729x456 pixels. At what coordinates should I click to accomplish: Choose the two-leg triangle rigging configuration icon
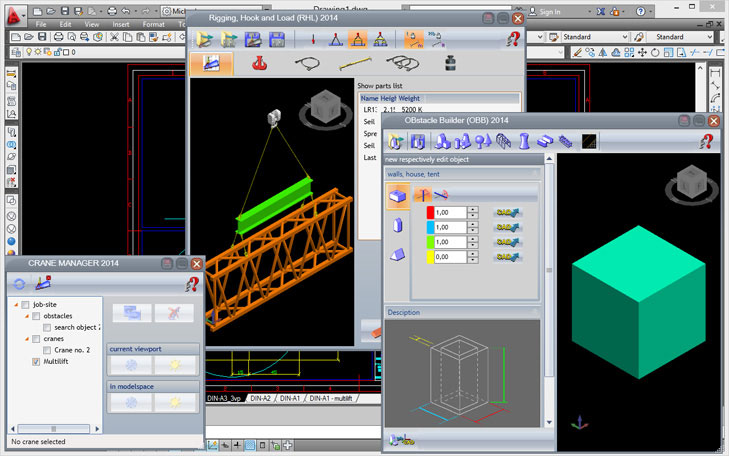[x=336, y=40]
